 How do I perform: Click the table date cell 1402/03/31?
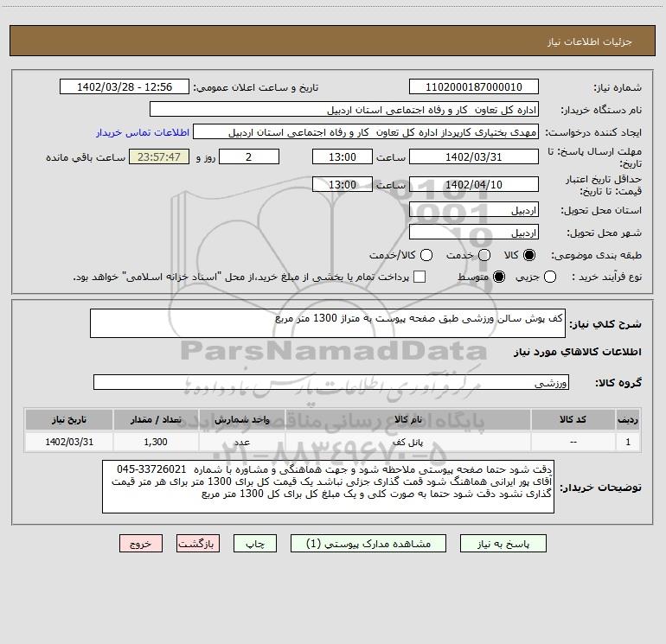point(69,442)
